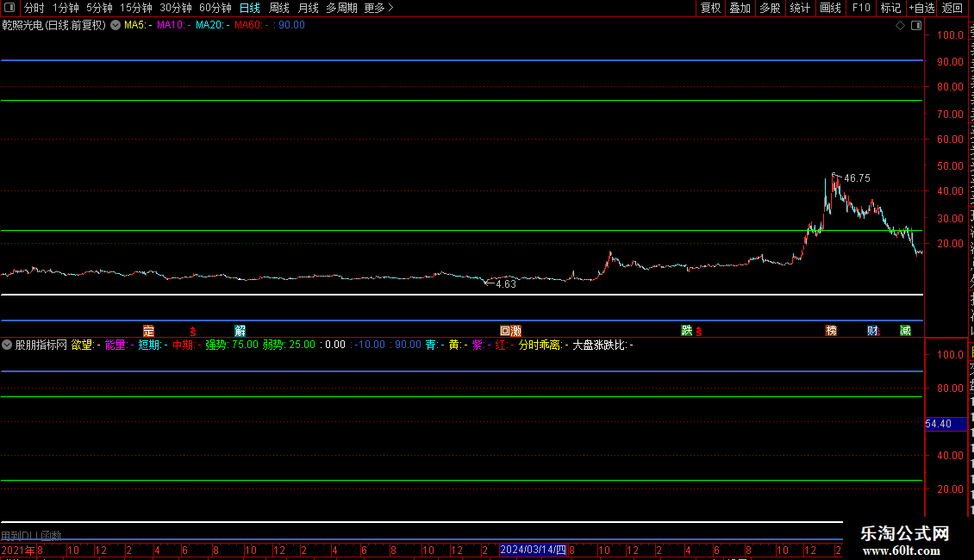Click the diamond icon in chart corner

point(900,26)
